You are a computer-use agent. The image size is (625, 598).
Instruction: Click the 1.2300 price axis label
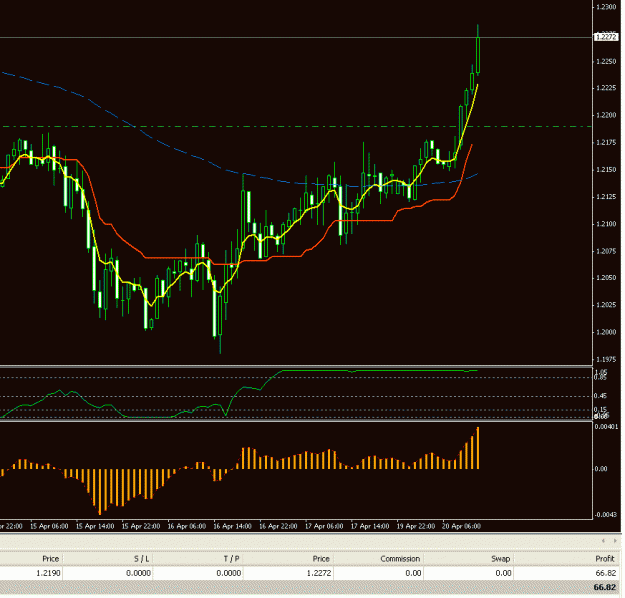[606, 7]
